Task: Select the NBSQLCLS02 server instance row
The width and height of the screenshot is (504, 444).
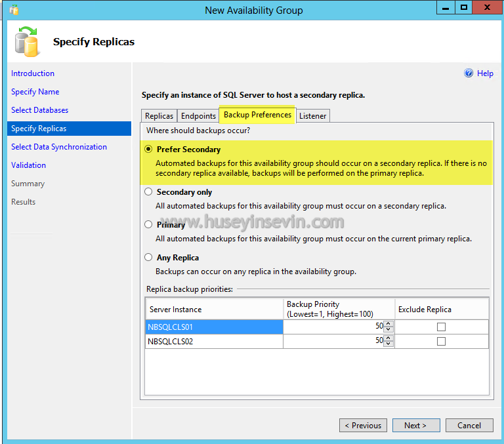Action: pos(214,341)
